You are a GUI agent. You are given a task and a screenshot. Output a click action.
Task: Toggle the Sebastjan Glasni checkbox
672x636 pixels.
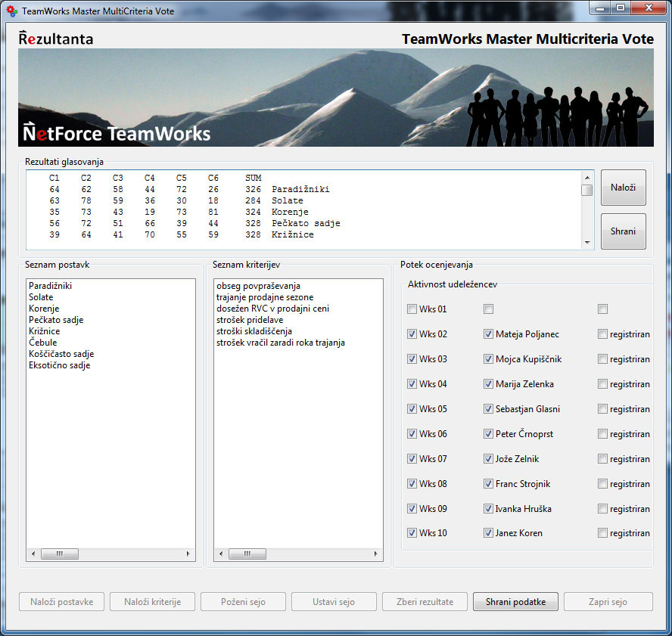click(x=488, y=408)
